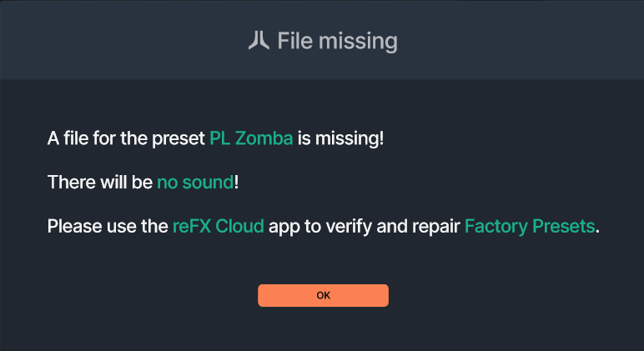Click the "is missing!" text after preset name
Screen dimensions: 644x351
tap(341, 138)
